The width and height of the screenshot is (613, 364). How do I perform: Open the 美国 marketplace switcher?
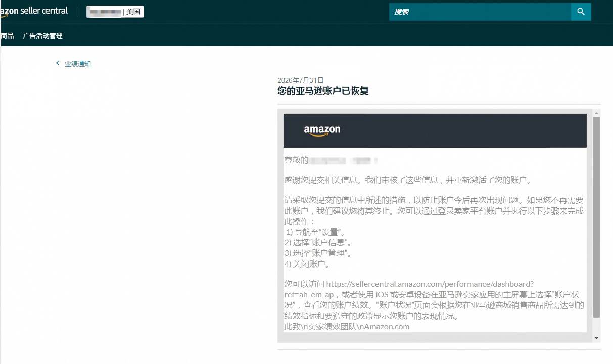115,12
